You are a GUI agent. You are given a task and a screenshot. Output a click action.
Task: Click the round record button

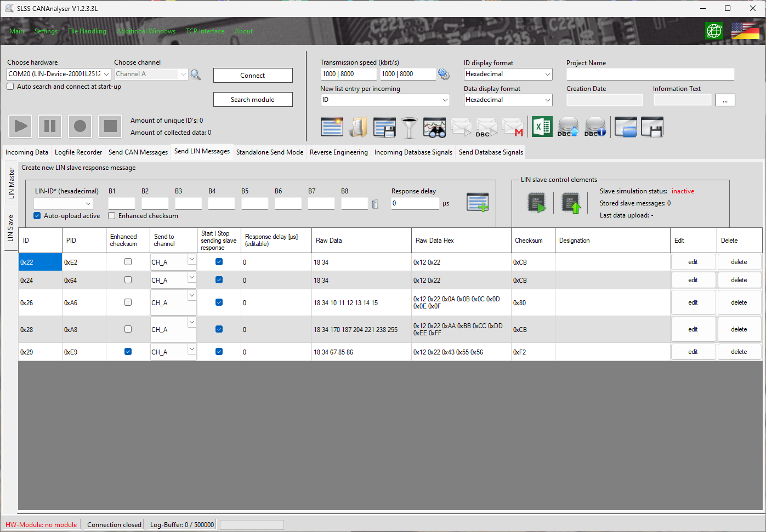pyautogui.click(x=80, y=127)
